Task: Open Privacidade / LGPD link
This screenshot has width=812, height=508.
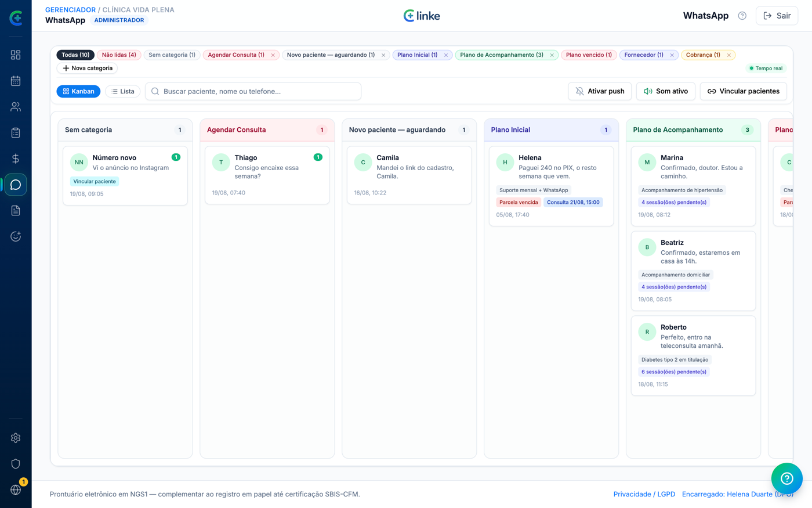Action: (x=644, y=494)
